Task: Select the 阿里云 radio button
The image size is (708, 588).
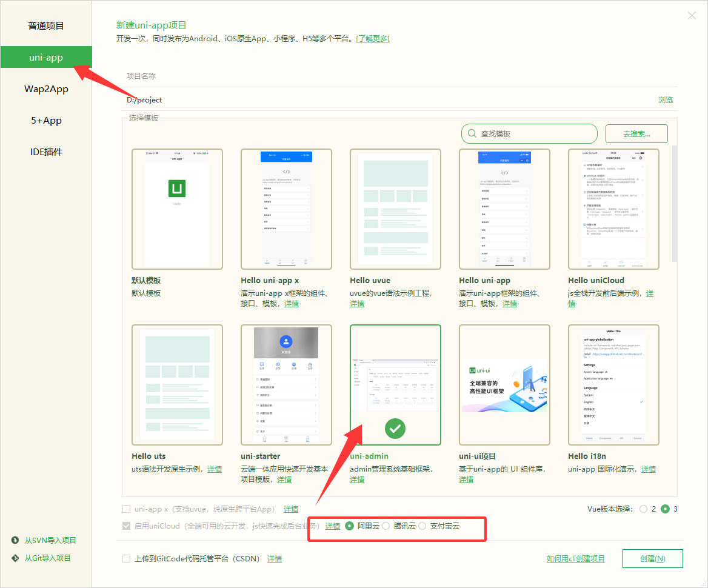Action: coord(349,526)
